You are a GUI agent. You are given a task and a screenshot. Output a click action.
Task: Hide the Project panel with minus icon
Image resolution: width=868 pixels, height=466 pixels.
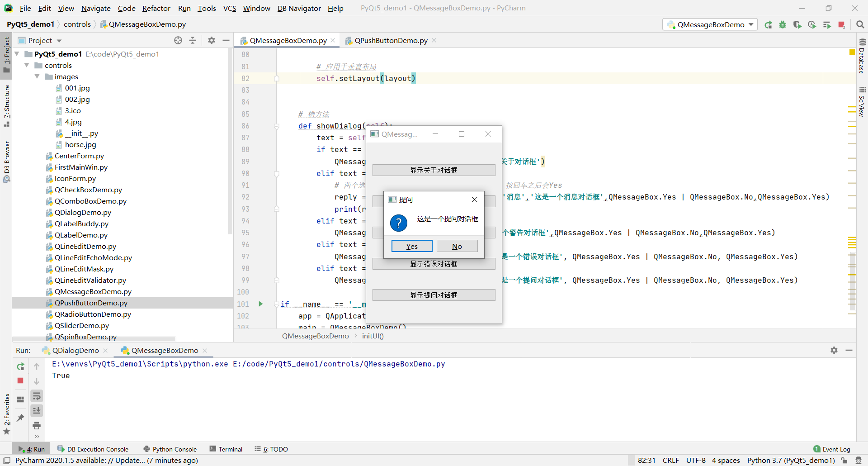pyautogui.click(x=226, y=40)
